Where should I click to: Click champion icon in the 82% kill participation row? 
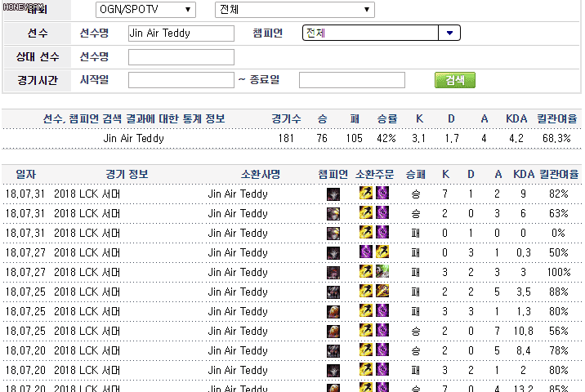tap(333, 194)
